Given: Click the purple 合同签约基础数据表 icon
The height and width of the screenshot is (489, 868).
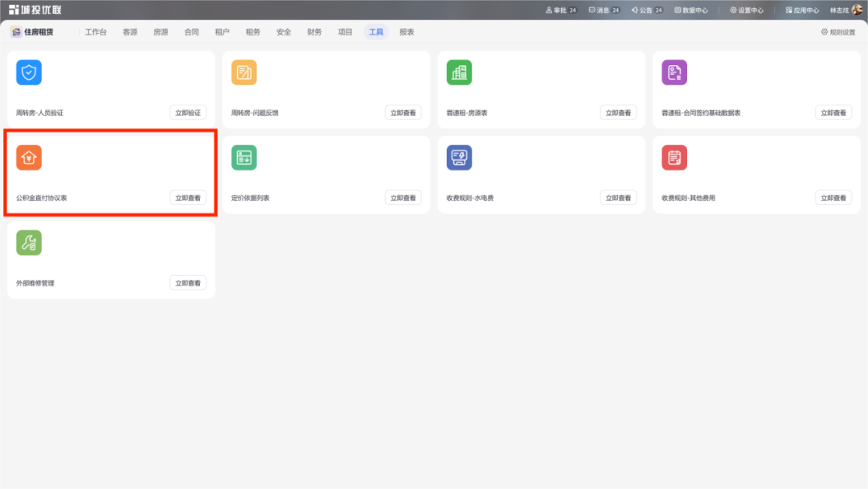Looking at the screenshot, I should point(674,72).
